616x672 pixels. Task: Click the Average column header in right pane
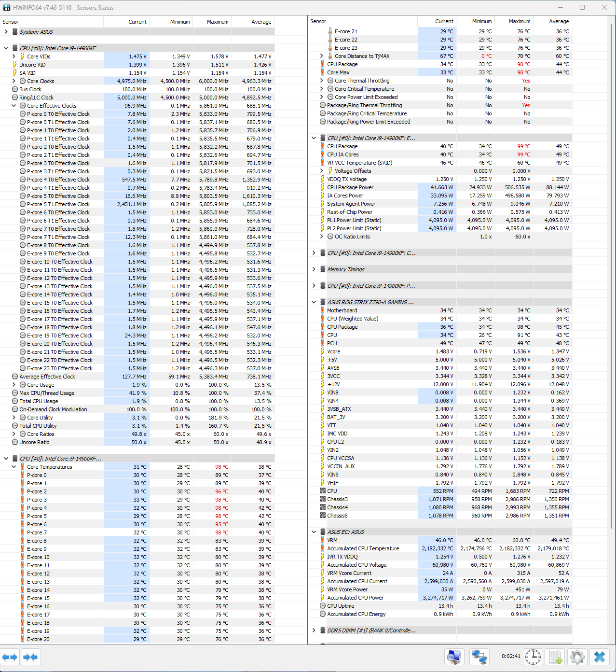[x=552, y=21]
